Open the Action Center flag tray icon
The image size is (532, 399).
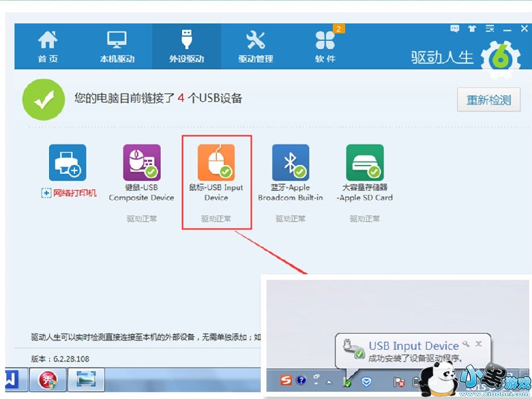[398, 382]
